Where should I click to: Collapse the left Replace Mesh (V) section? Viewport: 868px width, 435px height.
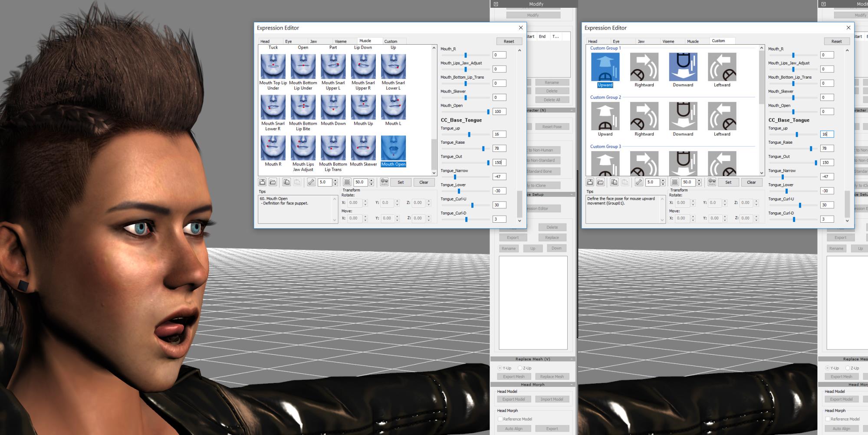572,359
